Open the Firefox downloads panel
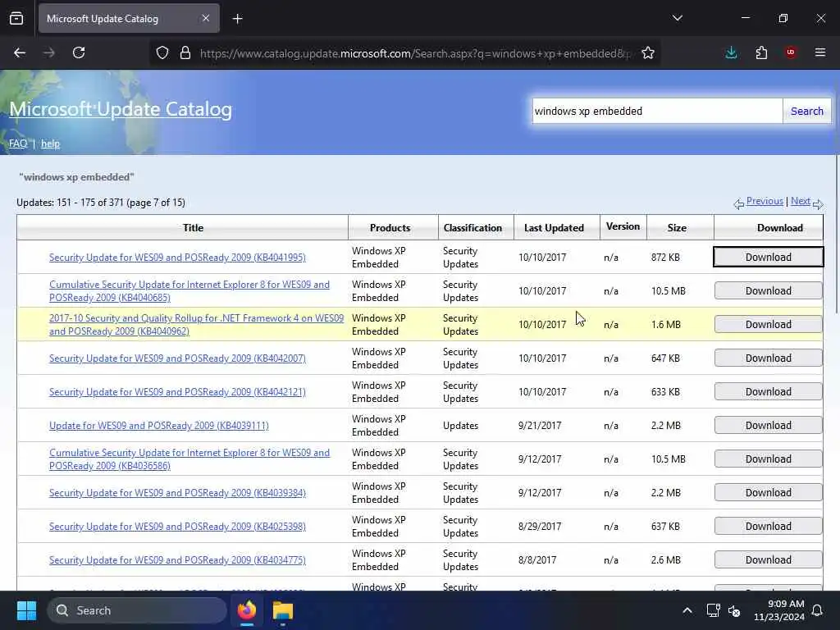The image size is (840, 630). tap(731, 52)
